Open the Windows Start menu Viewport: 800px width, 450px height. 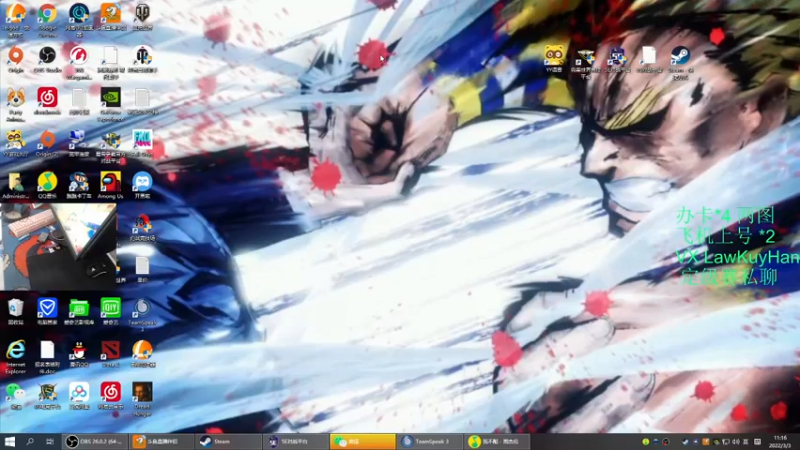[x=10, y=441]
